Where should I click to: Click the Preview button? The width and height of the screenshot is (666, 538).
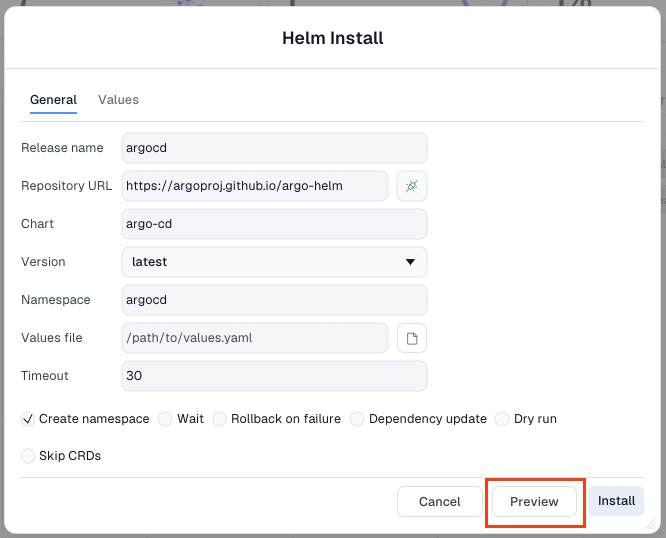click(534, 501)
